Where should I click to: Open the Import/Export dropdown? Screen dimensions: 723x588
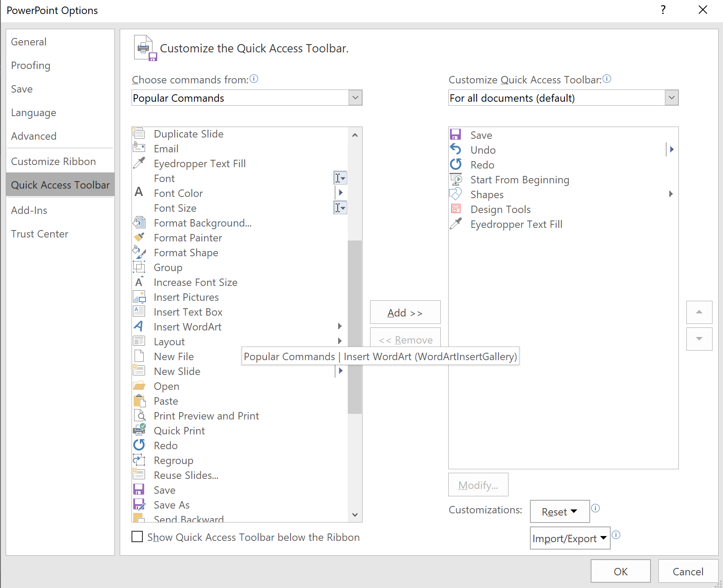[x=570, y=538]
